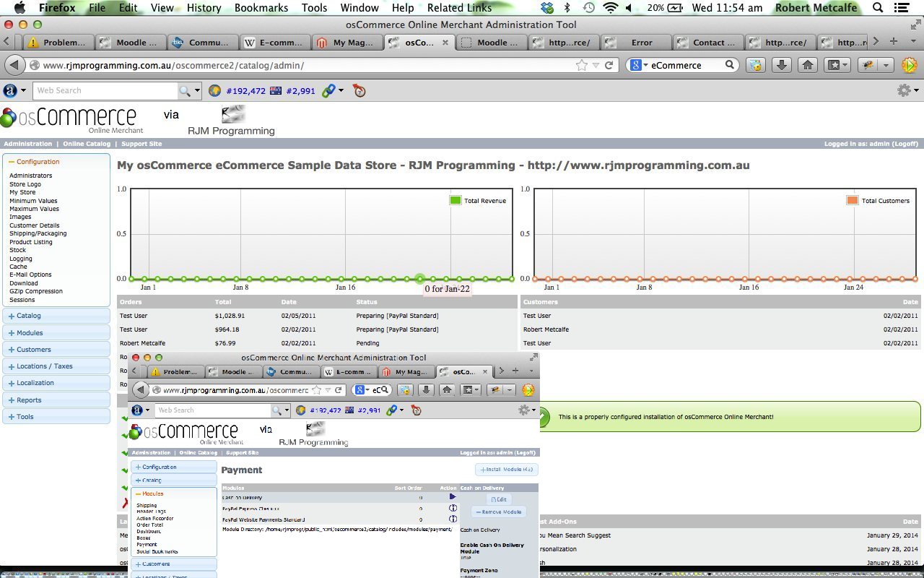
Task: Click the Back arrow in main browser window
Action: [x=13, y=65]
